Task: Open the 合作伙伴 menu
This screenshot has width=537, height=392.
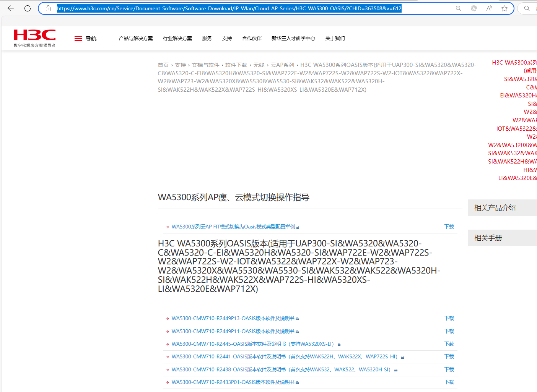Action: 252,38
